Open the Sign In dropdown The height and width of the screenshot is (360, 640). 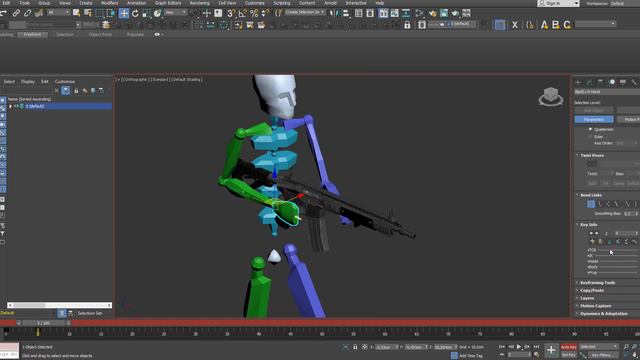point(558,3)
